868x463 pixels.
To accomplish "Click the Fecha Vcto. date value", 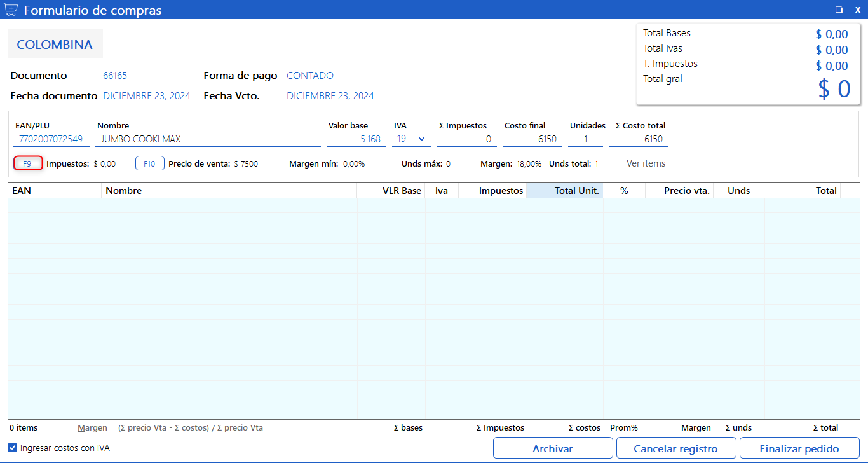I will pos(330,96).
